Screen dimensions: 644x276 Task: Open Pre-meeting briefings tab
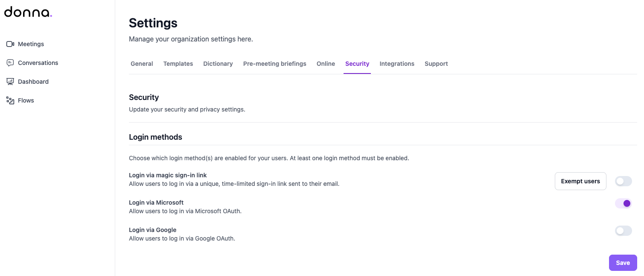click(x=275, y=64)
